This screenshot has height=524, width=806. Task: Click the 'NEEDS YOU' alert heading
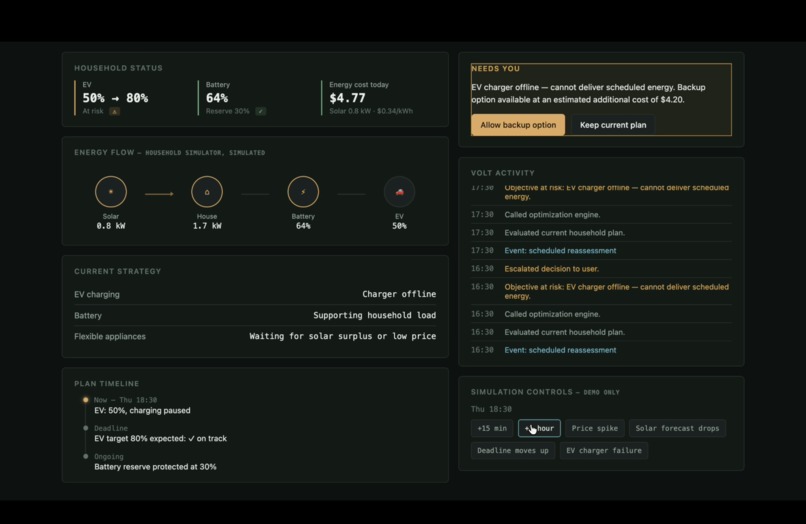496,68
